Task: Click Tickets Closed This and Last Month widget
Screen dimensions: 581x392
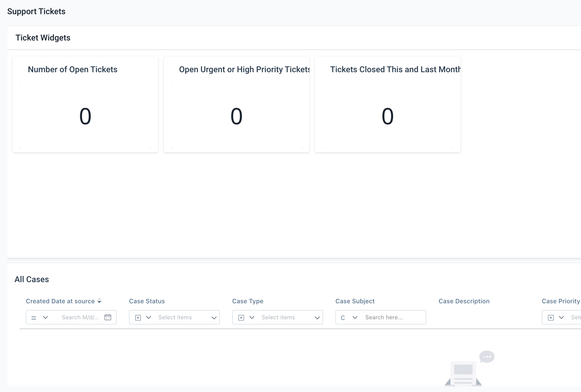Action: [388, 104]
